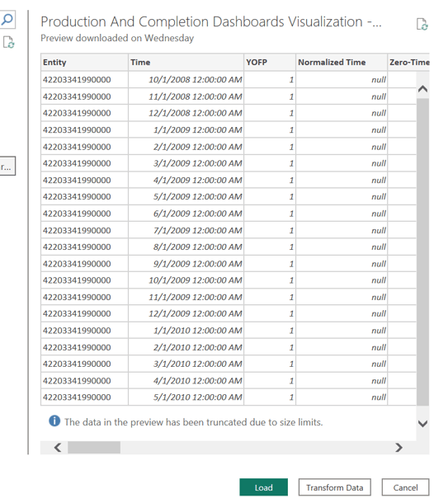Image resolution: width=448 pixels, height=498 pixels.
Task: Click the YOFP column header
Action: pyautogui.click(x=270, y=63)
